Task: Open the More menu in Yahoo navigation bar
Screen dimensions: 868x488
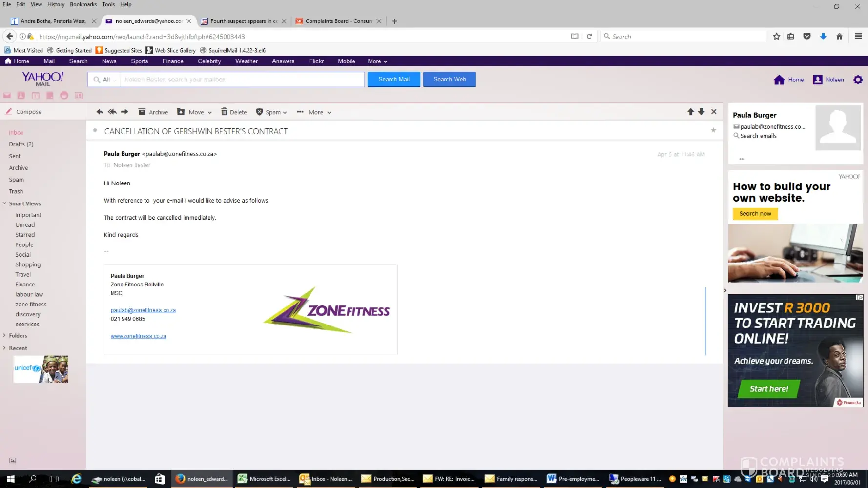Action: click(x=377, y=61)
